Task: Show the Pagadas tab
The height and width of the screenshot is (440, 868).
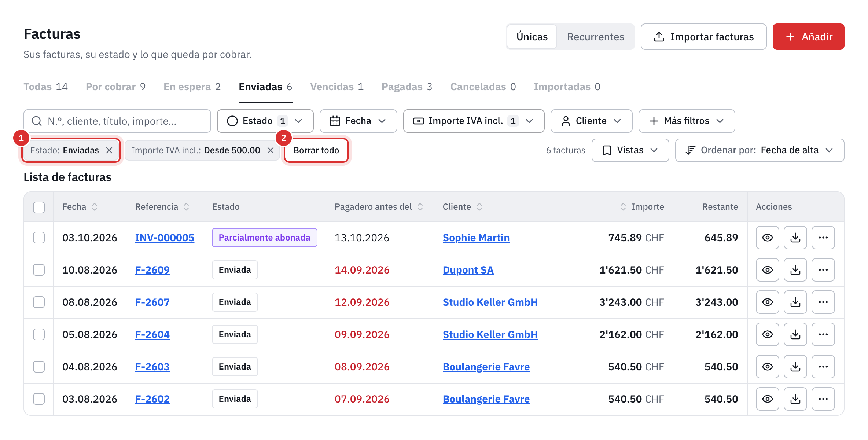Action: point(407,87)
